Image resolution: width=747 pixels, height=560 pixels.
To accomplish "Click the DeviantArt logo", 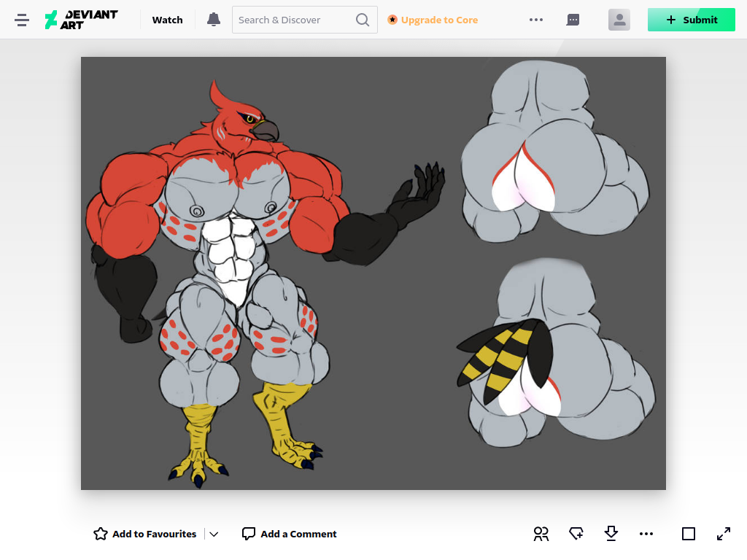I will tap(81, 20).
